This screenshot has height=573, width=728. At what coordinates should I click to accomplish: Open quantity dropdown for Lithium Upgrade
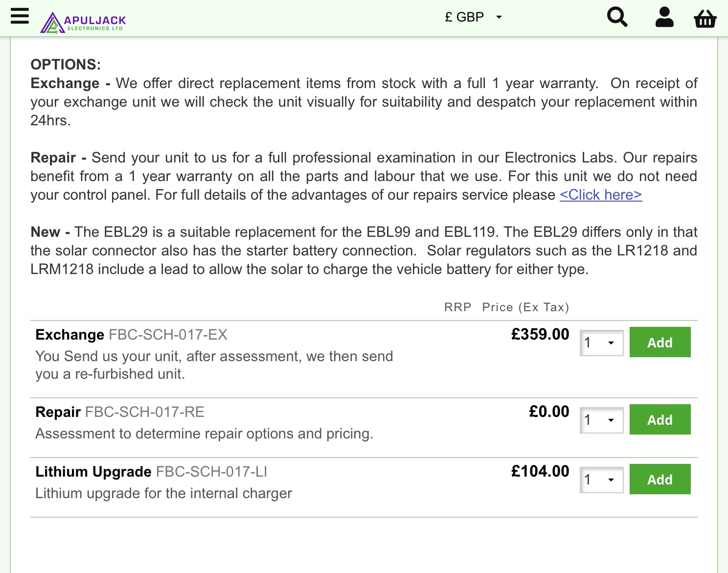pos(601,480)
